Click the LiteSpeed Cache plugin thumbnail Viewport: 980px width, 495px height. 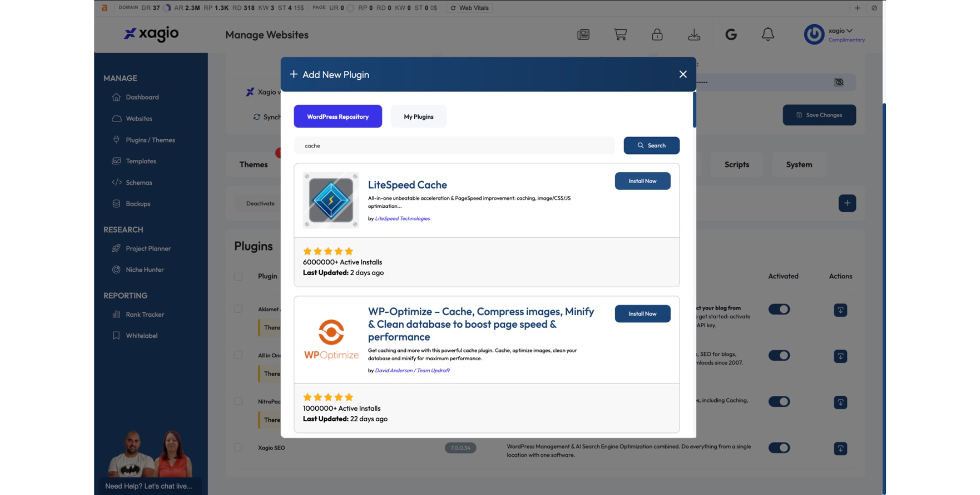(x=331, y=200)
